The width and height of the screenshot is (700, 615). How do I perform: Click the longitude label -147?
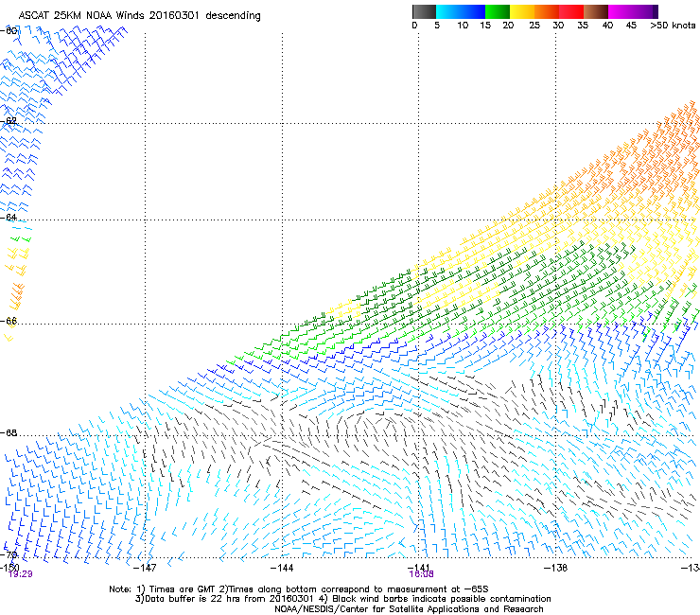pyautogui.click(x=145, y=568)
